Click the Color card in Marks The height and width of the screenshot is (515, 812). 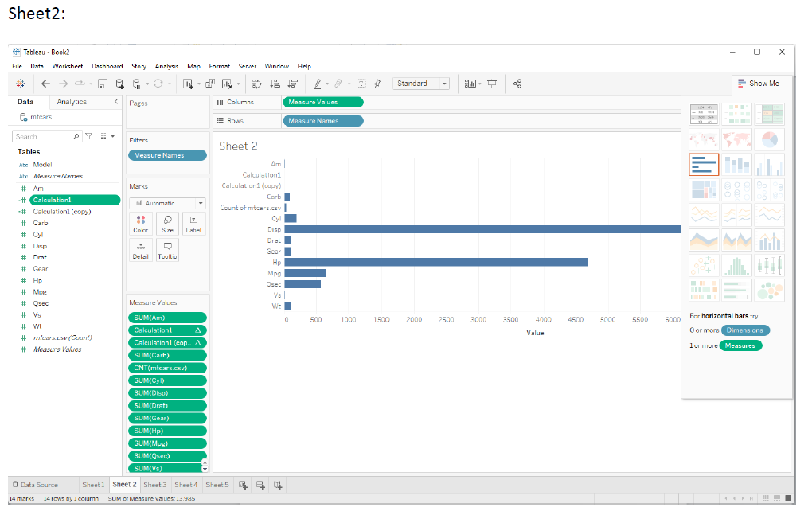pyautogui.click(x=140, y=224)
